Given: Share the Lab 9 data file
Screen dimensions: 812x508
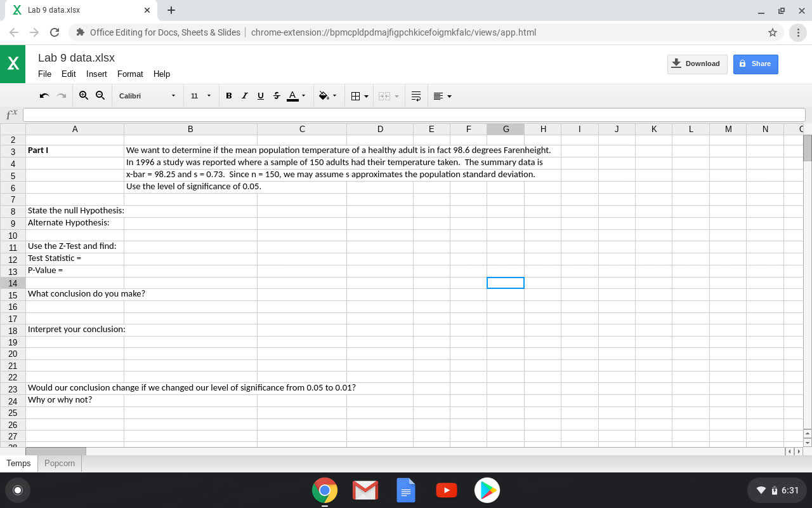Looking at the screenshot, I should coord(755,63).
